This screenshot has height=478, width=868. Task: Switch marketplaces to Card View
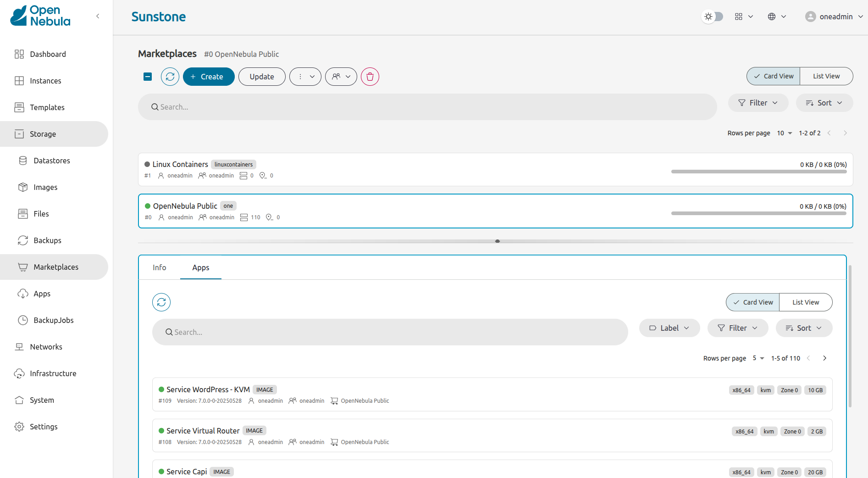(774, 76)
